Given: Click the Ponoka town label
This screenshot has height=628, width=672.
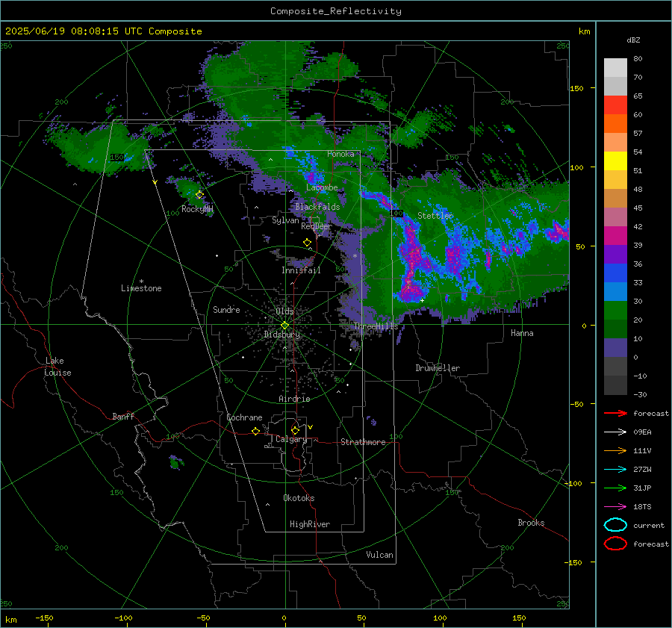Looking at the screenshot, I should pyautogui.click(x=340, y=154).
